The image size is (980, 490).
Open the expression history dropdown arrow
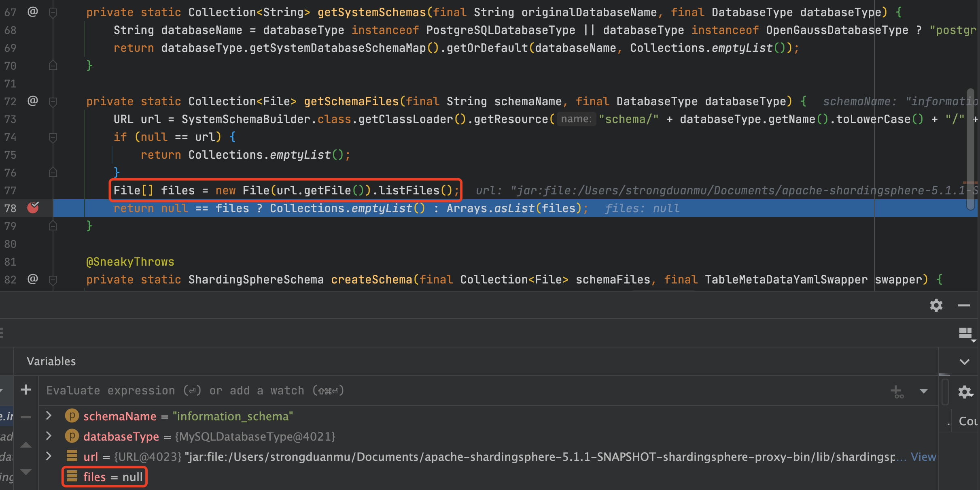pos(923,391)
